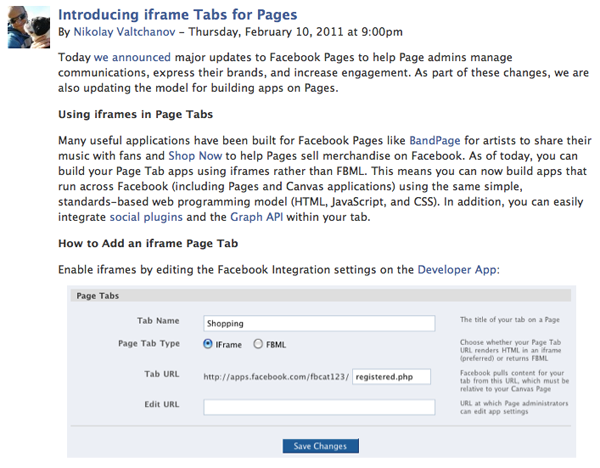Select the IFrame radio button

tap(209, 344)
